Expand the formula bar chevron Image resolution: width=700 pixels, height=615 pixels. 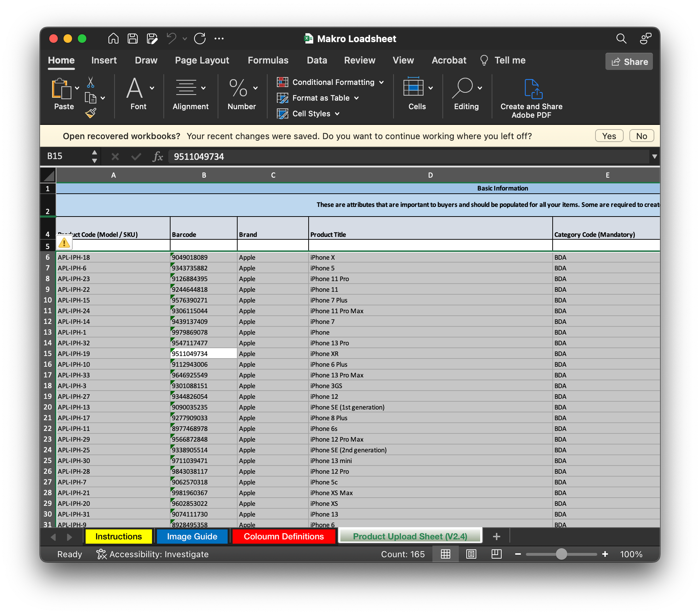tap(654, 157)
